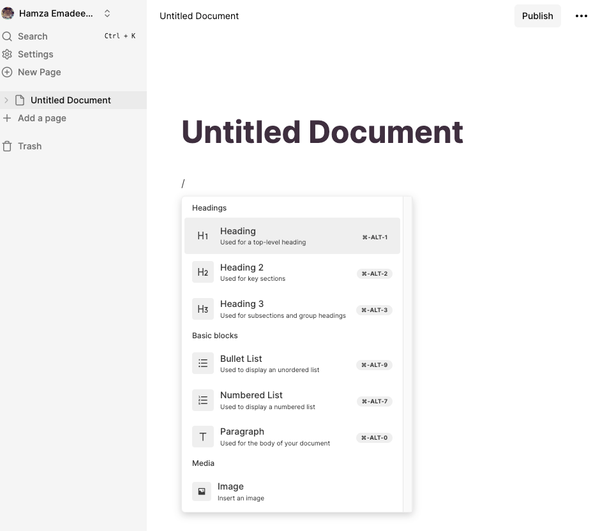
Task: Choose Heading from the slash menu
Action: [292, 236]
